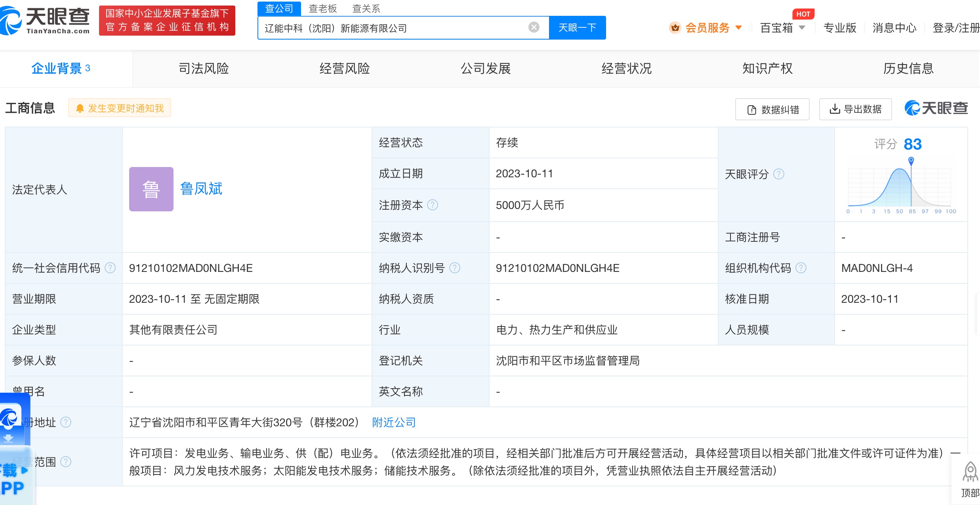The width and height of the screenshot is (980, 505).
Task: Click the MAD0NLGH-4 organization code value
Action: click(x=877, y=268)
